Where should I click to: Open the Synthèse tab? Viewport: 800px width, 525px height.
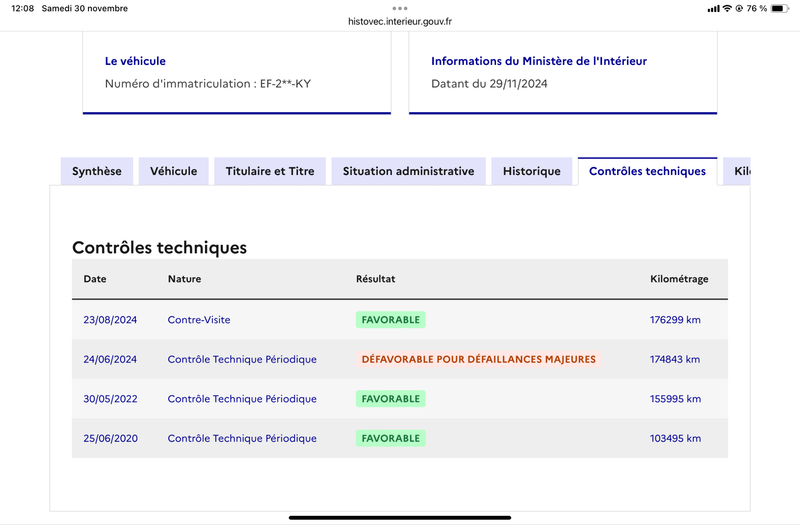pos(97,171)
